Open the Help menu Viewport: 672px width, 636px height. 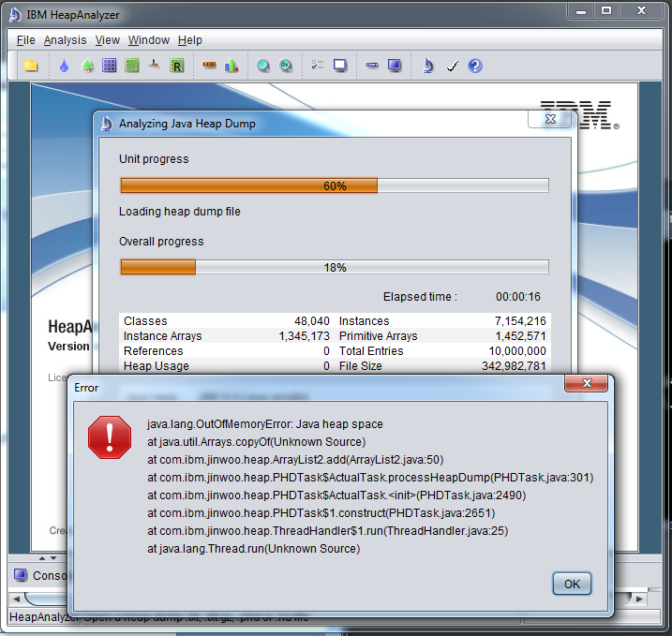190,40
